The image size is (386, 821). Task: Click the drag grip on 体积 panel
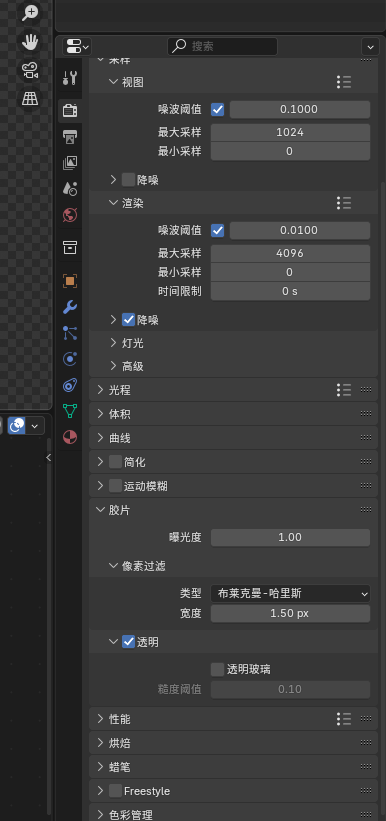pos(366,414)
